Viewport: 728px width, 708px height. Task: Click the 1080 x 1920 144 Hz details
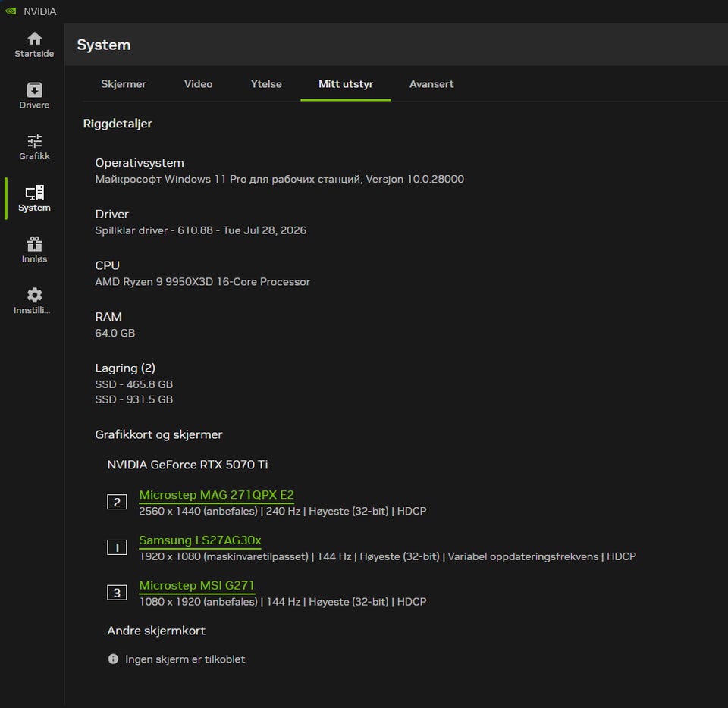(283, 602)
